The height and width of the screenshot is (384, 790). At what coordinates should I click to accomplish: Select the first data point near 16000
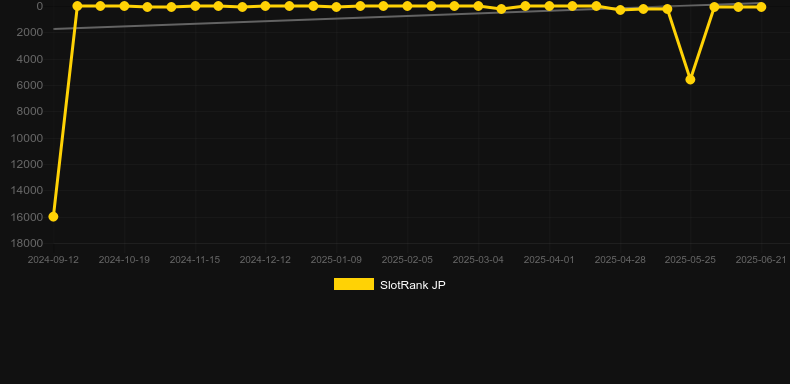coord(53,217)
